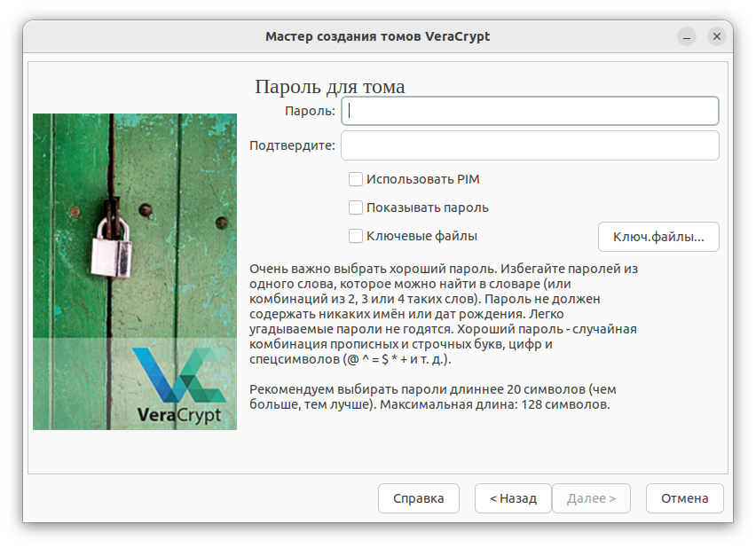The height and width of the screenshot is (548, 756).
Task: Minimize the VeraCrypt wizard window
Action: [x=687, y=36]
